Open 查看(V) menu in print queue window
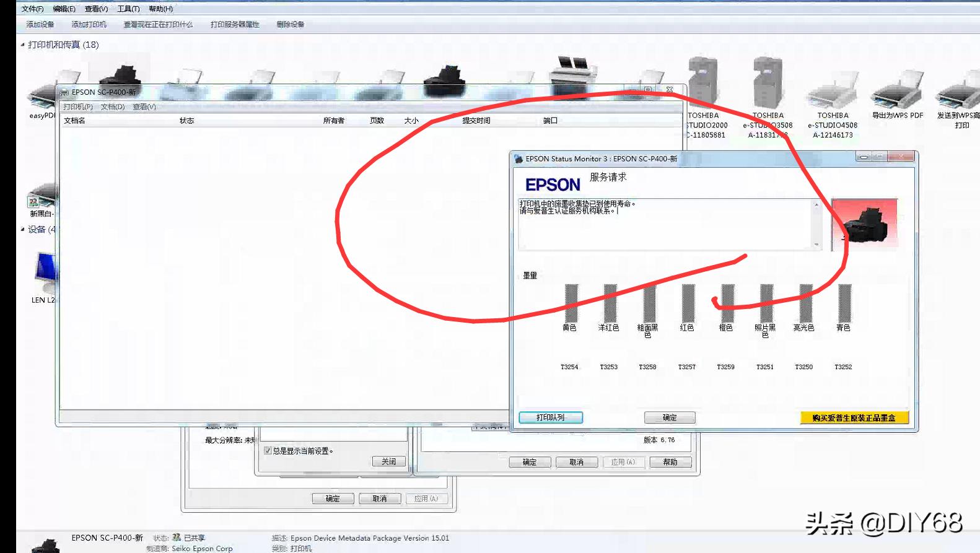This screenshot has height=553, width=980. (x=144, y=107)
